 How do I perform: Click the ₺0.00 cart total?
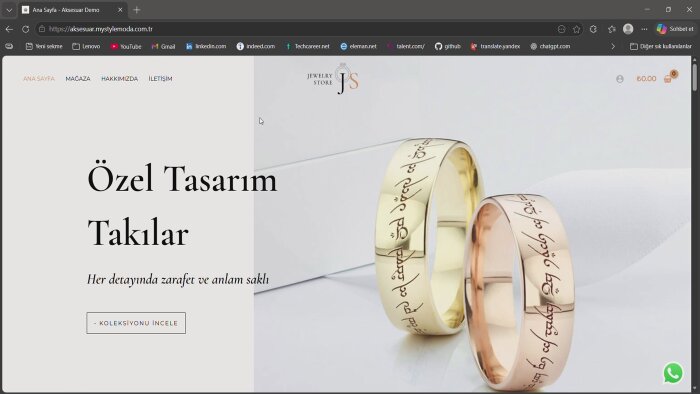pos(646,79)
